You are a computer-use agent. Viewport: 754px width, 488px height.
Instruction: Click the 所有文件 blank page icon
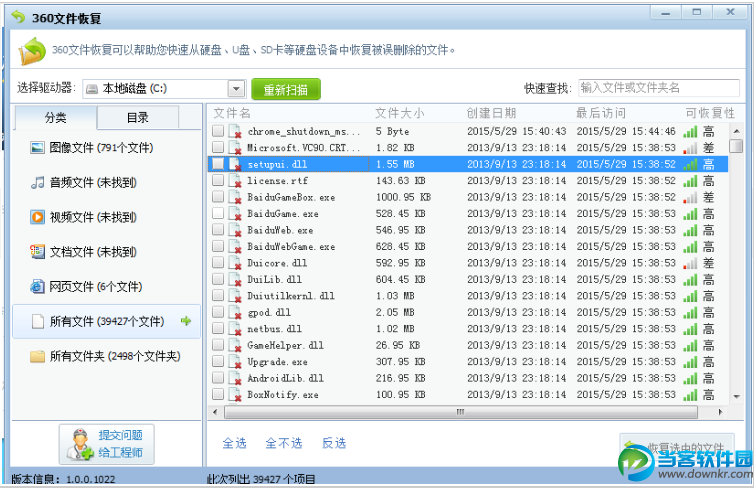coord(38,321)
